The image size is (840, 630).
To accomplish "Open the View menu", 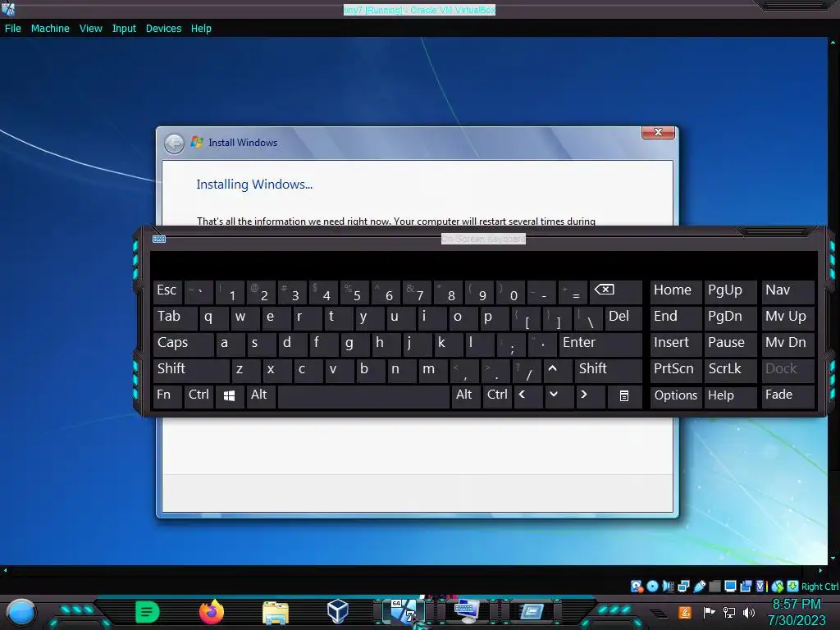I will pos(90,29).
